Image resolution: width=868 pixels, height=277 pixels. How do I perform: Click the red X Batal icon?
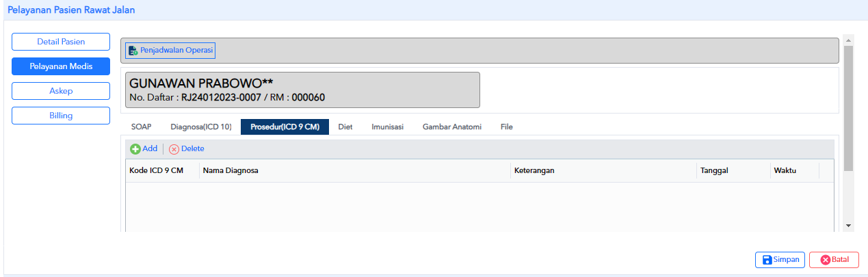(826, 260)
